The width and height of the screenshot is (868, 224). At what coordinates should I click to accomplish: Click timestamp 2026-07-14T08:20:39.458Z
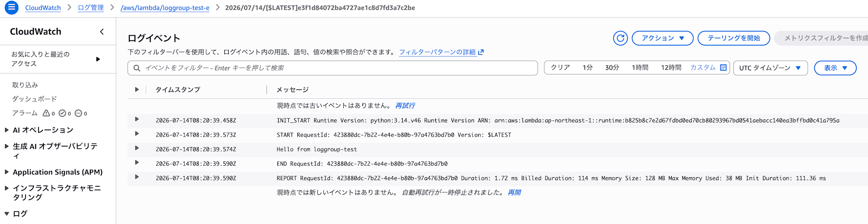pos(196,121)
